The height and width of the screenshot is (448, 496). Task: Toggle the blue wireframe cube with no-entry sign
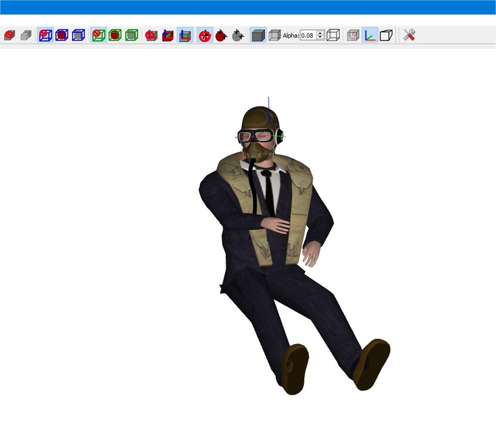pyautogui.click(x=45, y=35)
